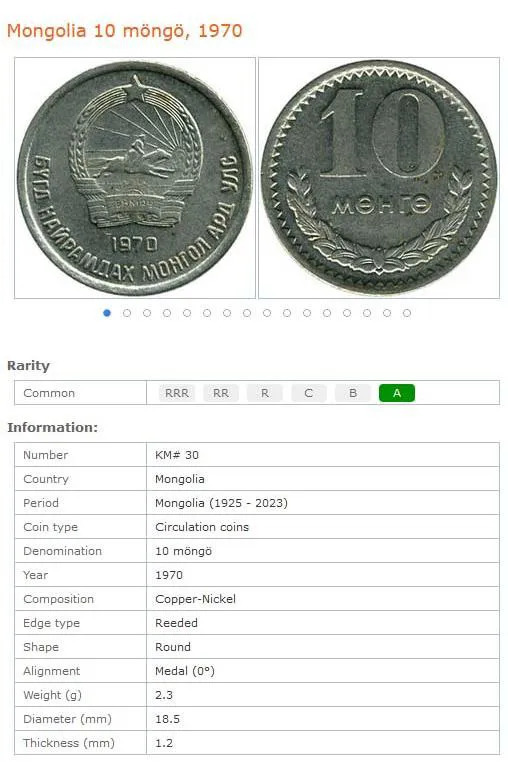This screenshot has width=508, height=762.
Task: Open the coin obverse image with 1970 date
Action: pos(135,178)
